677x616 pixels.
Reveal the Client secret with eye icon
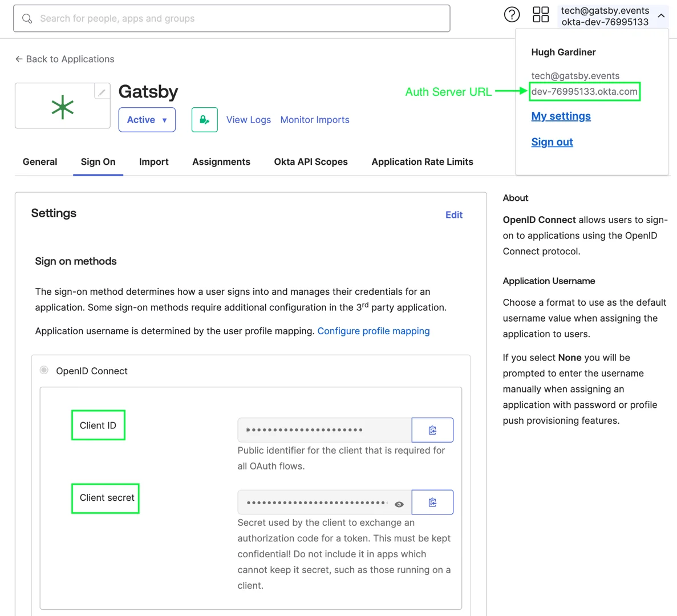pyautogui.click(x=399, y=504)
